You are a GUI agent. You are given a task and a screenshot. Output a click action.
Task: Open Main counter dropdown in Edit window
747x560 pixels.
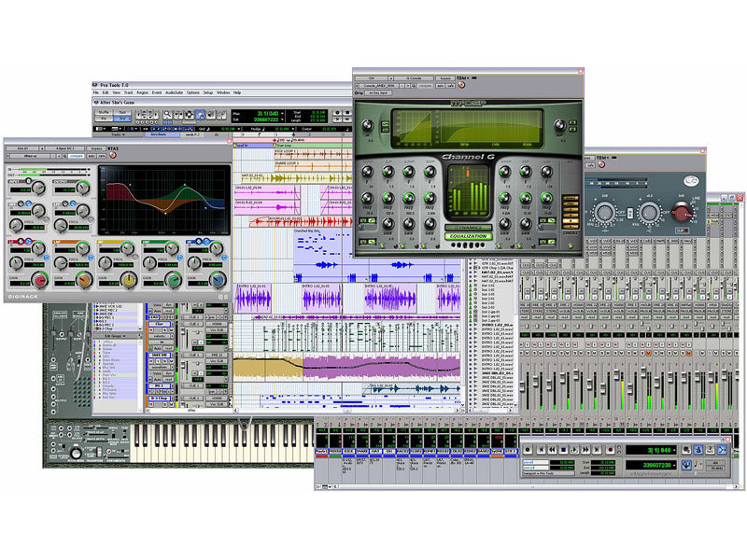coord(283,113)
